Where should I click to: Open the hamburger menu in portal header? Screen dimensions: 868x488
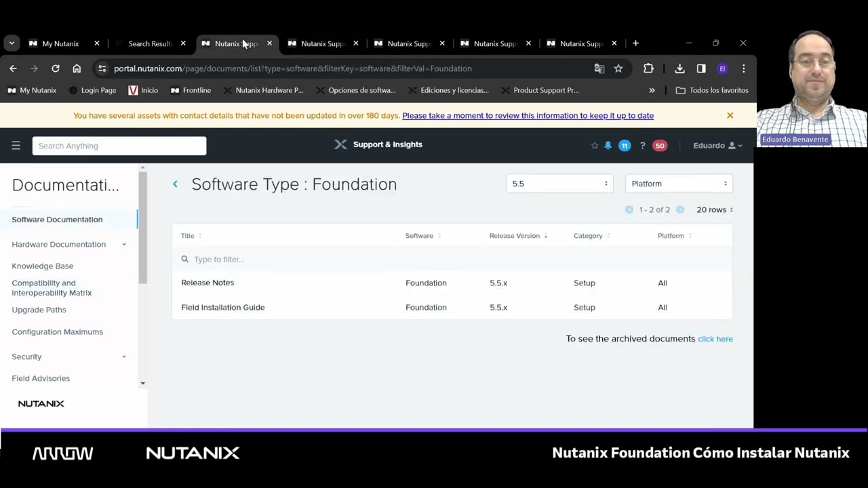pos(16,145)
